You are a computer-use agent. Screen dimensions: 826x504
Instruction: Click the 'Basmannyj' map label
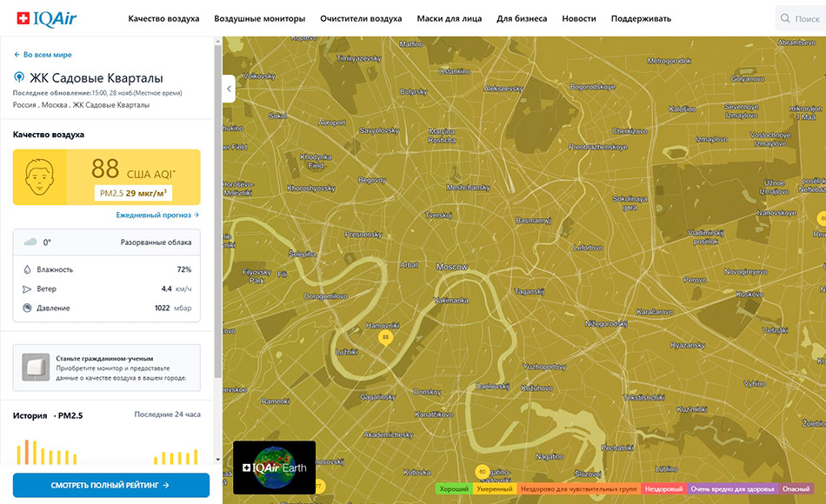coord(533,220)
